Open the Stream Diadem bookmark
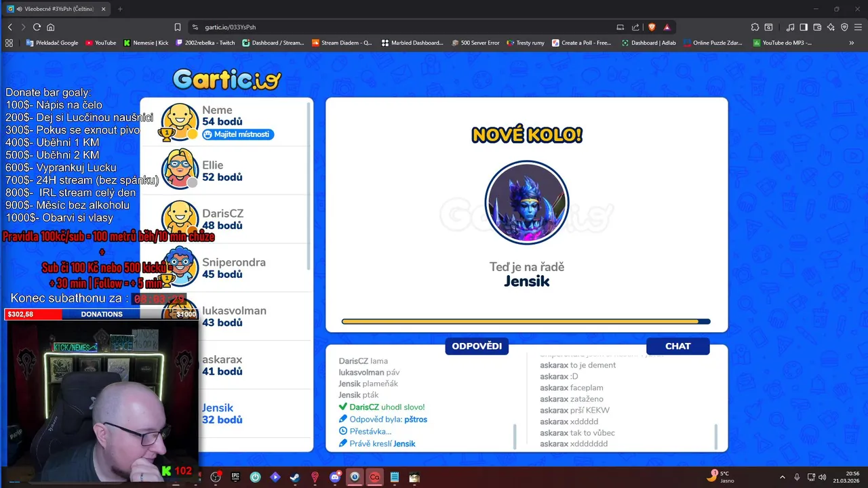 pyautogui.click(x=342, y=43)
